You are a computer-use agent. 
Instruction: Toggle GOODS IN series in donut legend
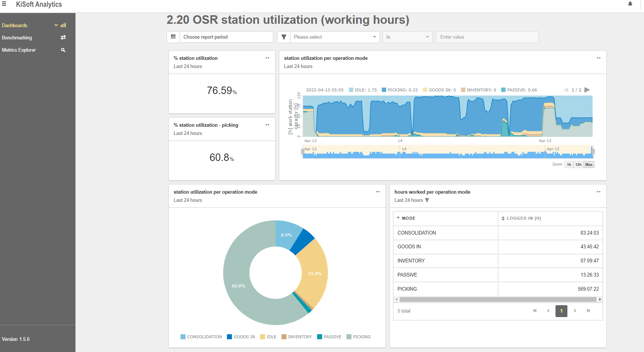[241, 337]
